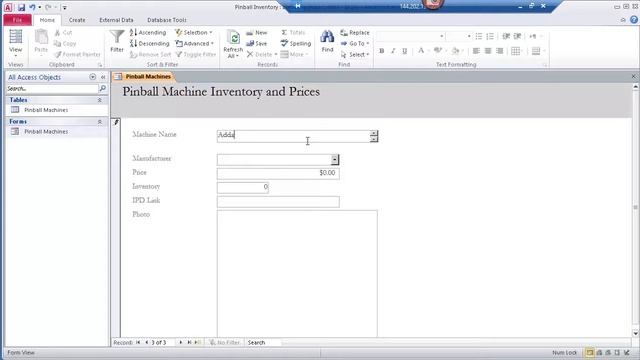The image size is (640, 360).
Task: Go to the first record in navigation bar
Action: tap(138, 342)
